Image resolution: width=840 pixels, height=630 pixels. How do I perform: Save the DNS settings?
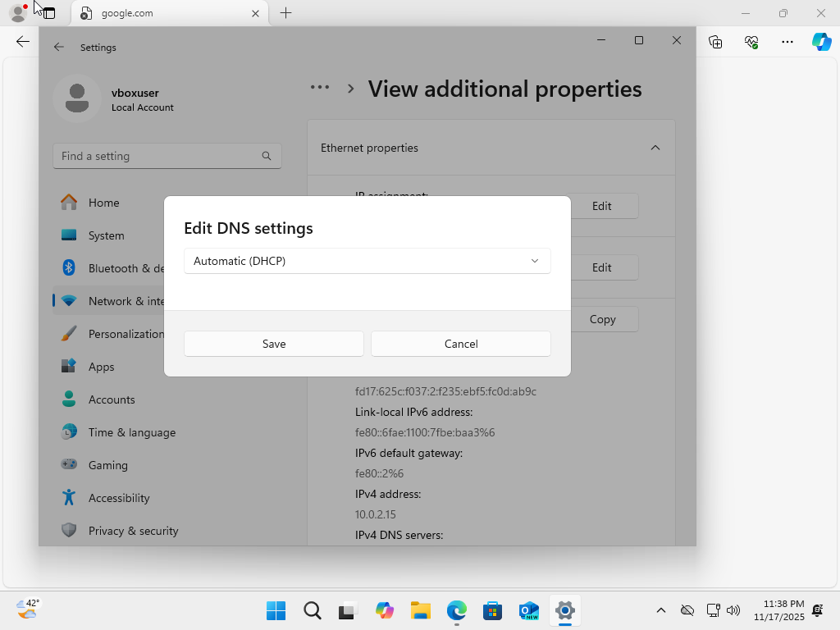(273, 344)
